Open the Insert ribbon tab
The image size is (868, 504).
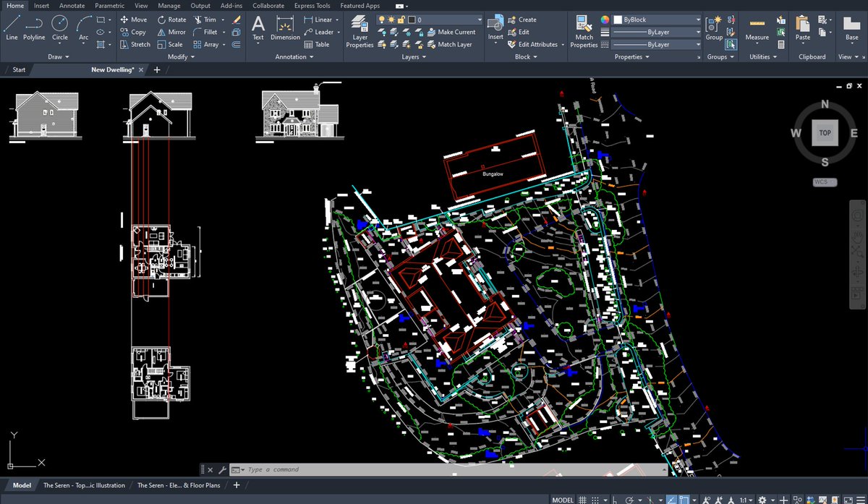tap(42, 6)
